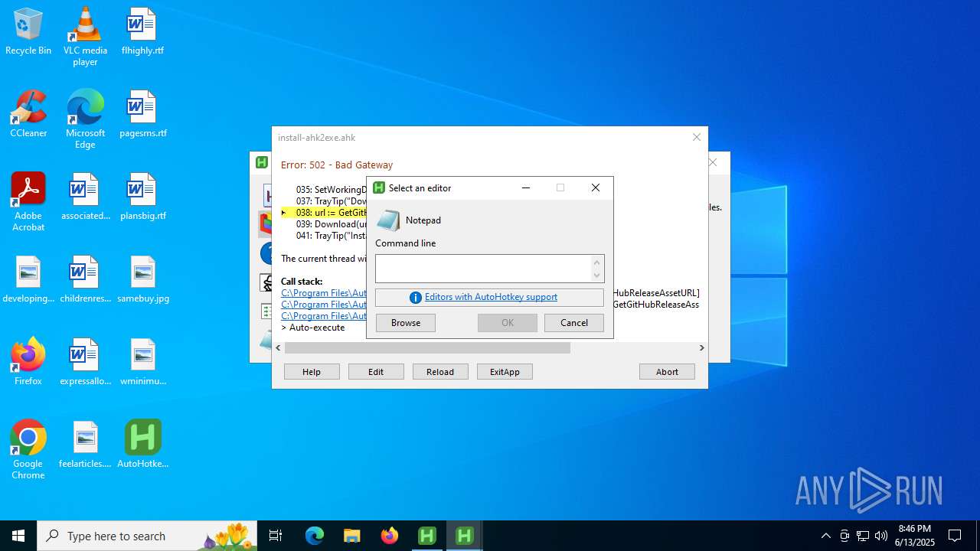Show hidden system tray icons
Image resolution: width=980 pixels, height=551 pixels.
[x=825, y=536]
